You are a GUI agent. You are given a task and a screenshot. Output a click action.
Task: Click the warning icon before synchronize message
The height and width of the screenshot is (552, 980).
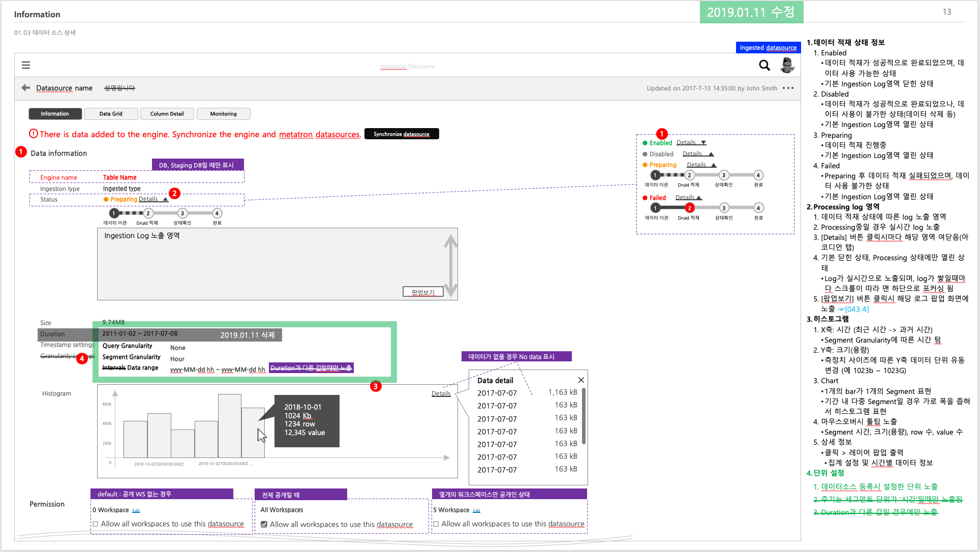tap(34, 134)
